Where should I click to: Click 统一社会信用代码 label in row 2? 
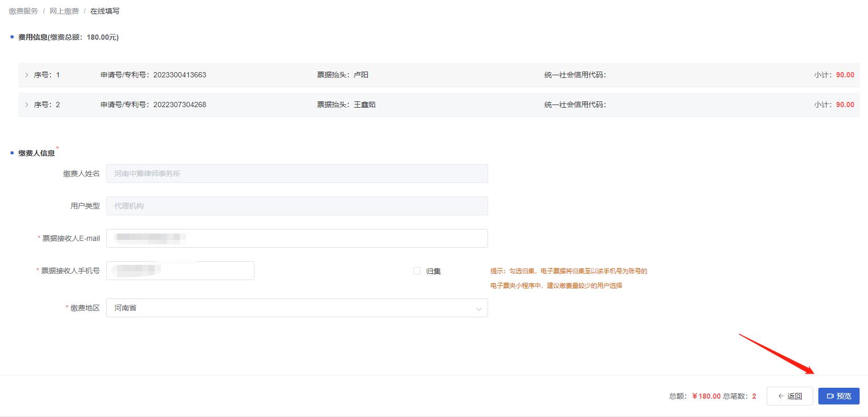point(575,105)
